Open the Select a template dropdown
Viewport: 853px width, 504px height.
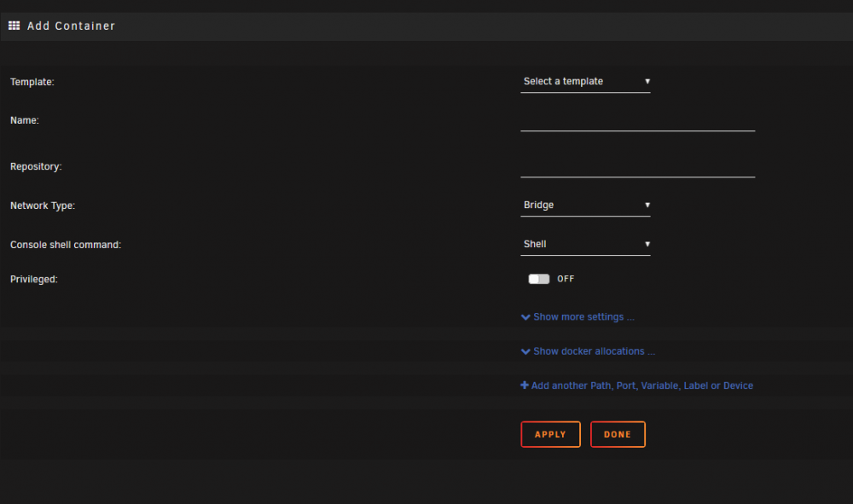coord(585,82)
